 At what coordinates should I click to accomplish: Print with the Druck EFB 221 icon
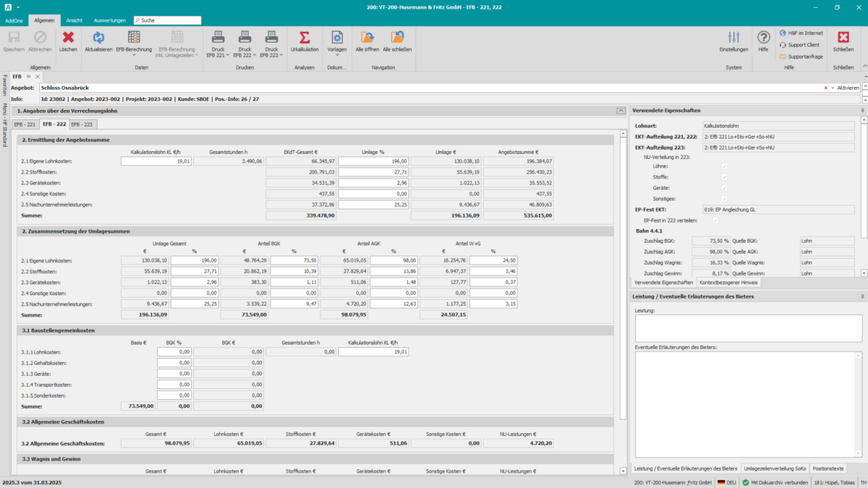(218, 38)
